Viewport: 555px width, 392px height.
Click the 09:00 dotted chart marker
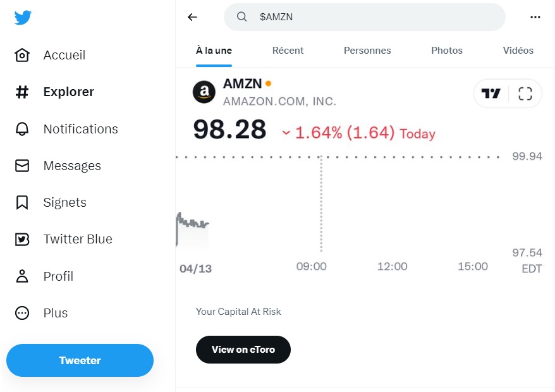(321, 204)
